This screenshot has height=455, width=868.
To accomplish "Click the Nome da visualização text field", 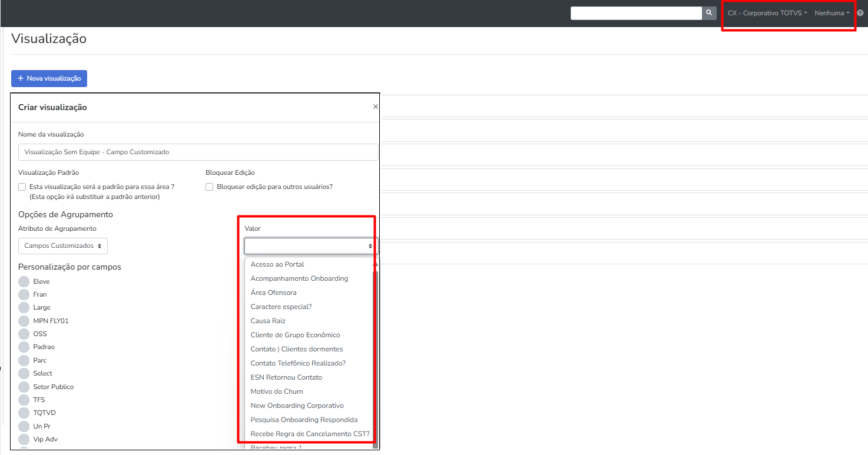I will pos(198,152).
